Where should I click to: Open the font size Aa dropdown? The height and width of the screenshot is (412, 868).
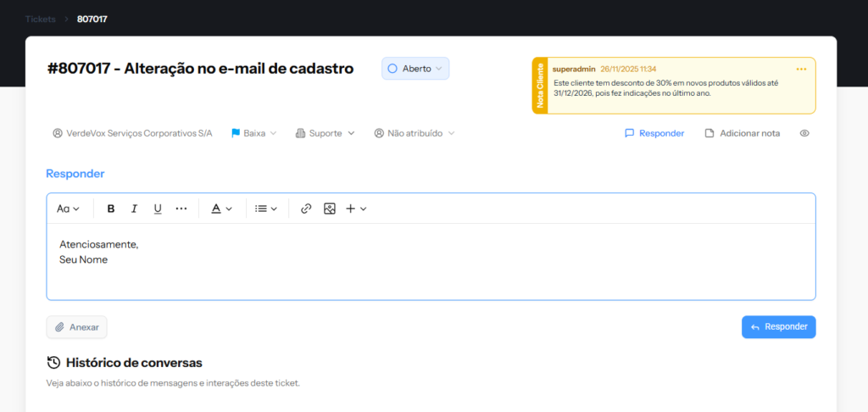[68, 209]
